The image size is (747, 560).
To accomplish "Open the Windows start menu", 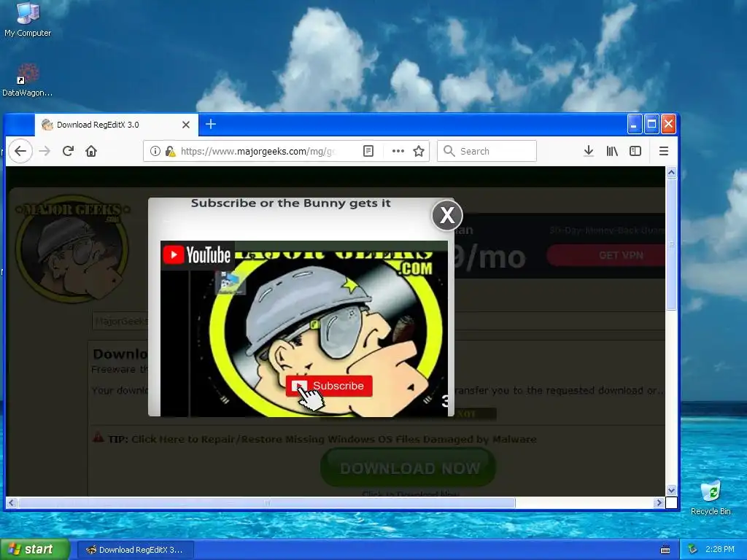I will coord(34,550).
